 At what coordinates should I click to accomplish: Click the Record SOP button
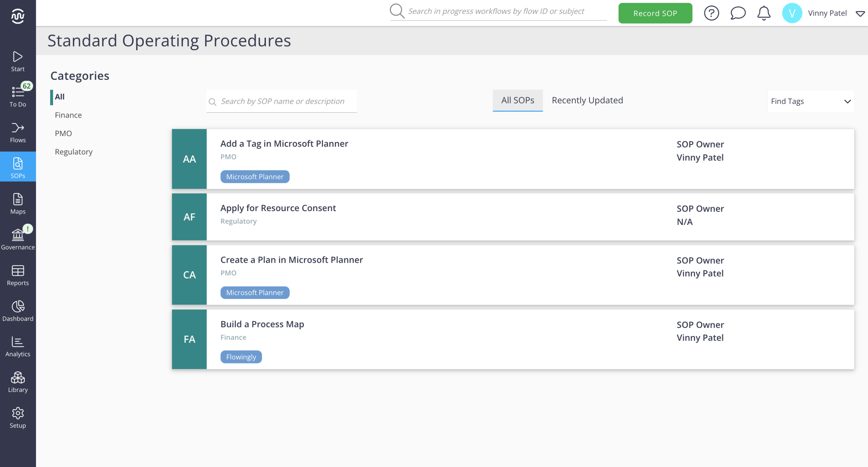pos(655,13)
